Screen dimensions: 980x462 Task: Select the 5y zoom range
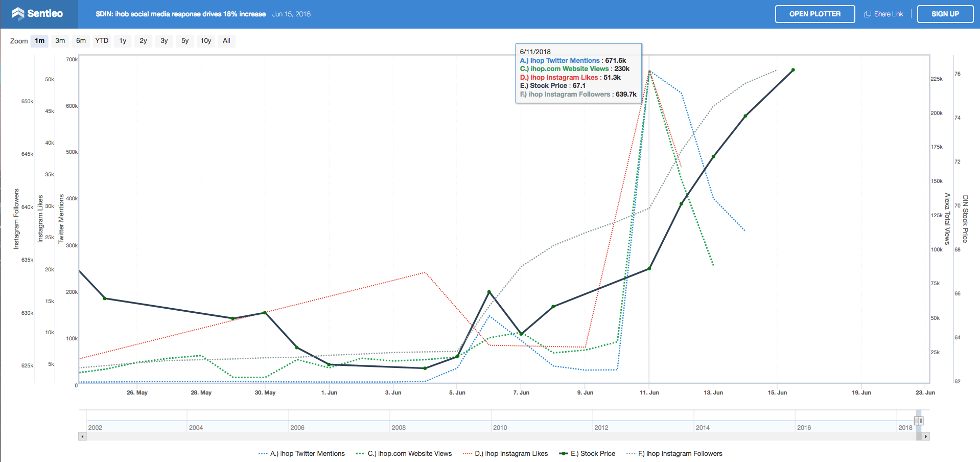tap(185, 41)
